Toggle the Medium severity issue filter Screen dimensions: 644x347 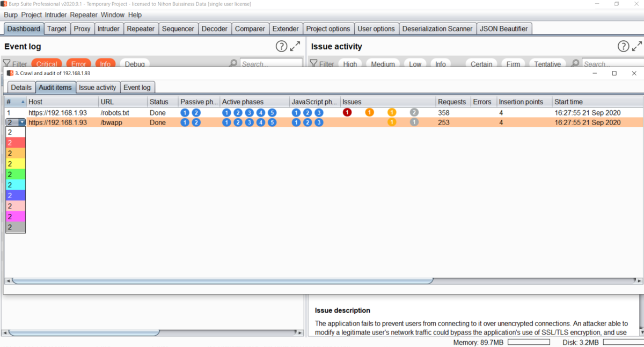coord(383,64)
